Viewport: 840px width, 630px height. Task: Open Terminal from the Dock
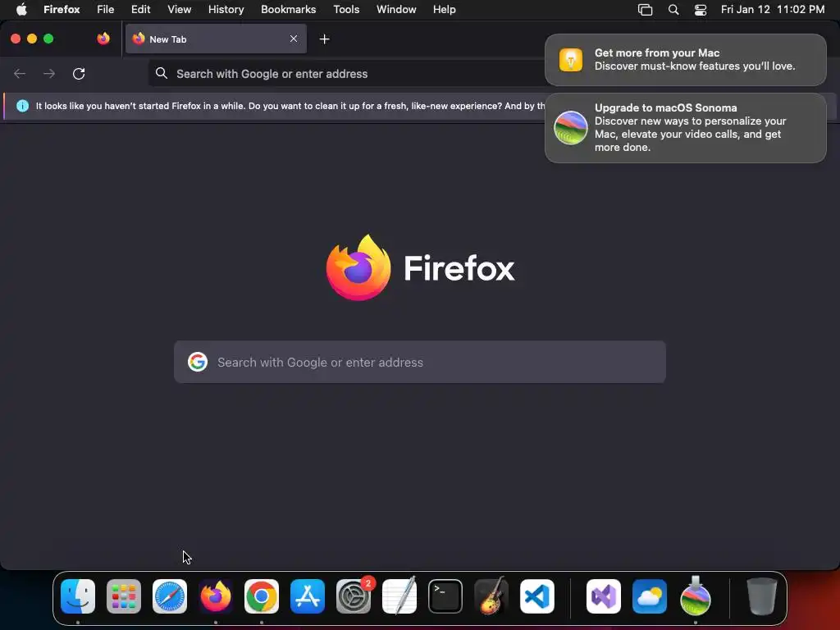pos(445,596)
